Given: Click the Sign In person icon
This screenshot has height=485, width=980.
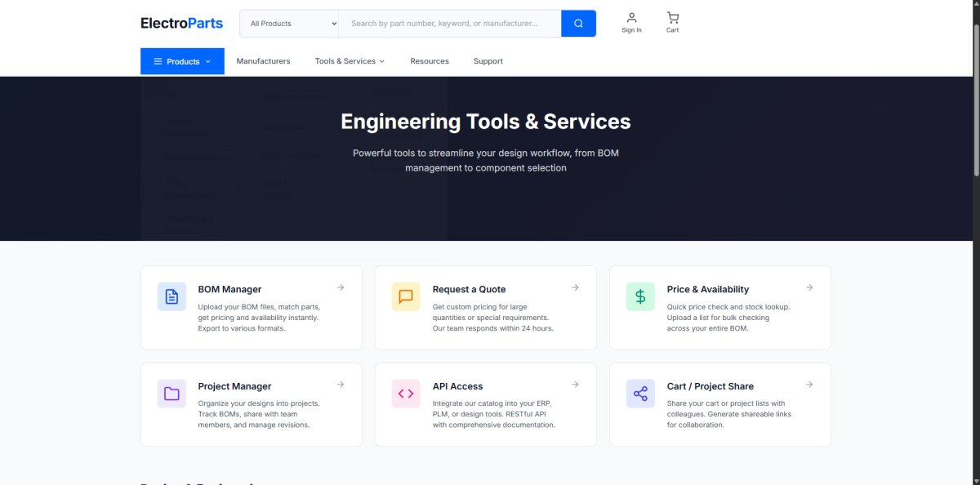Looking at the screenshot, I should click(x=631, y=17).
